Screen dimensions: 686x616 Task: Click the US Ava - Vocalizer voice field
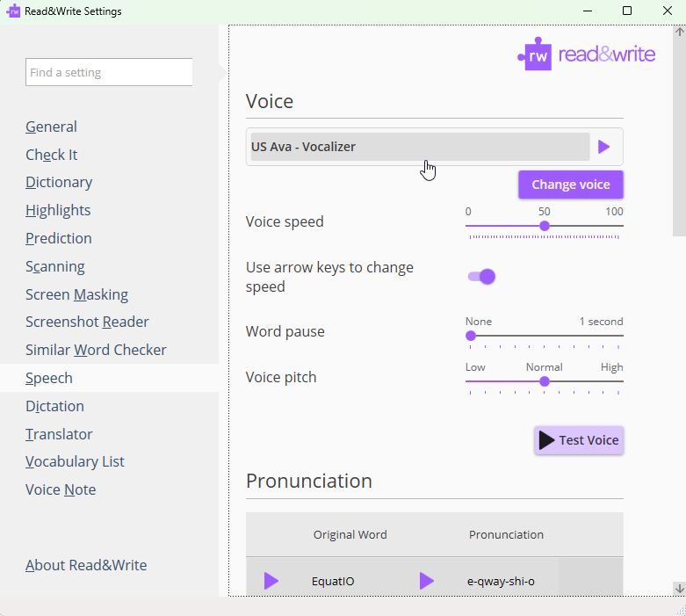click(420, 147)
